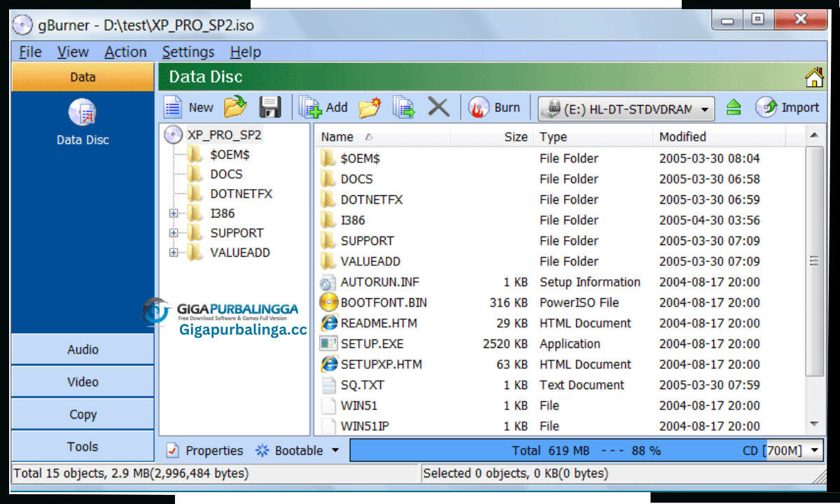Select the DOTNETFX row in file list
The width and height of the screenshot is (840, 504).
(560, 199)
